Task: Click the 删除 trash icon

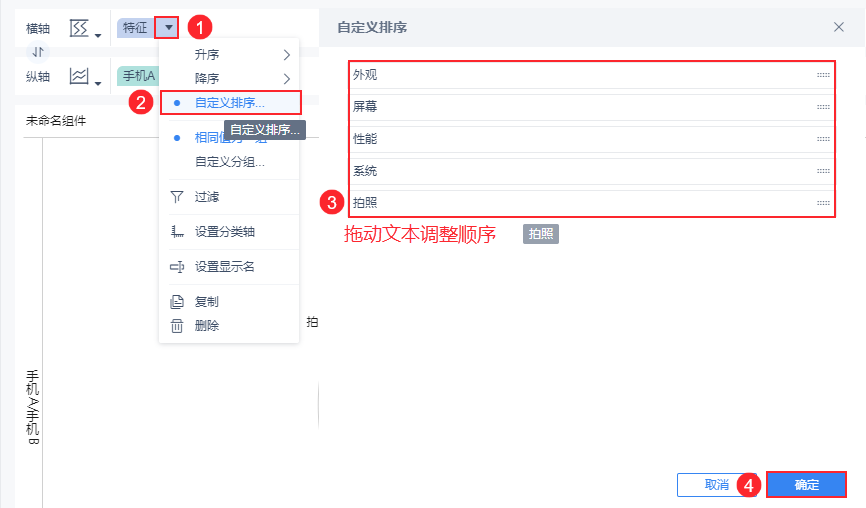Action: pyautogui.click(x=177, y=325)
